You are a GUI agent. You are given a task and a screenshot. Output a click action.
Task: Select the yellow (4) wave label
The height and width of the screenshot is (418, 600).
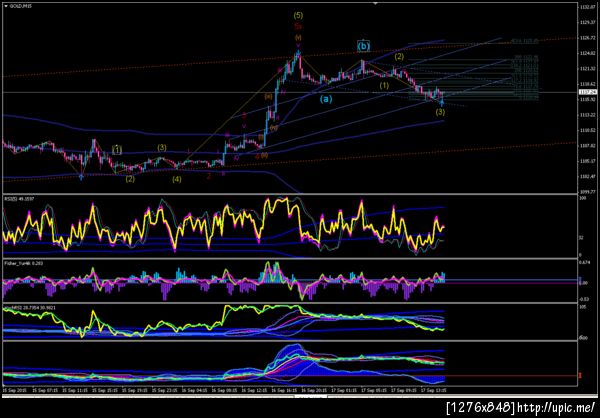click(x=176, y=179)
